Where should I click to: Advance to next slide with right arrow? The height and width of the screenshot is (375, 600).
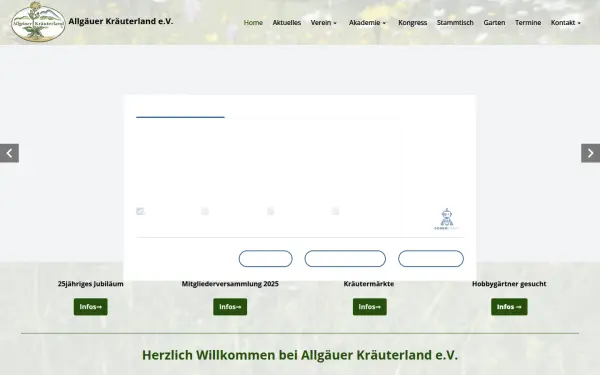590,153
